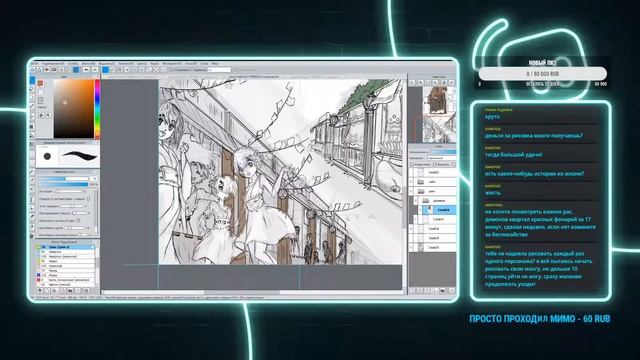
Task: Select the list row with the dark blue marker
Action: pos(66,275)
